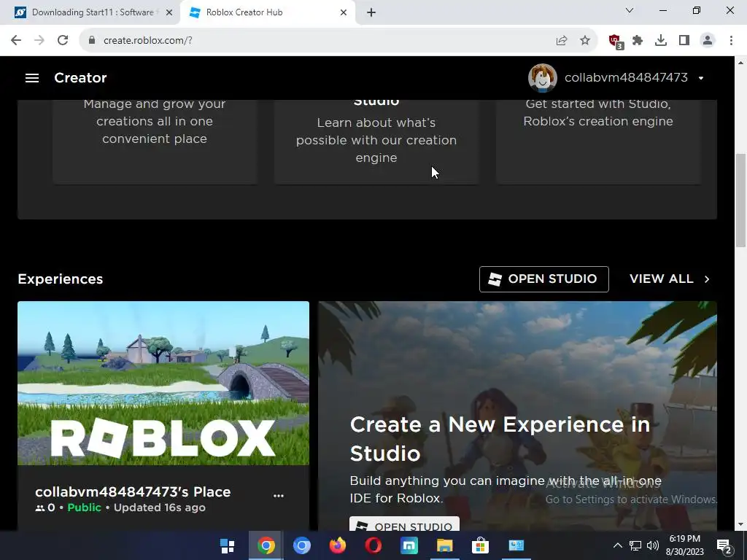Click the browser forward arrow

[39, 41]
